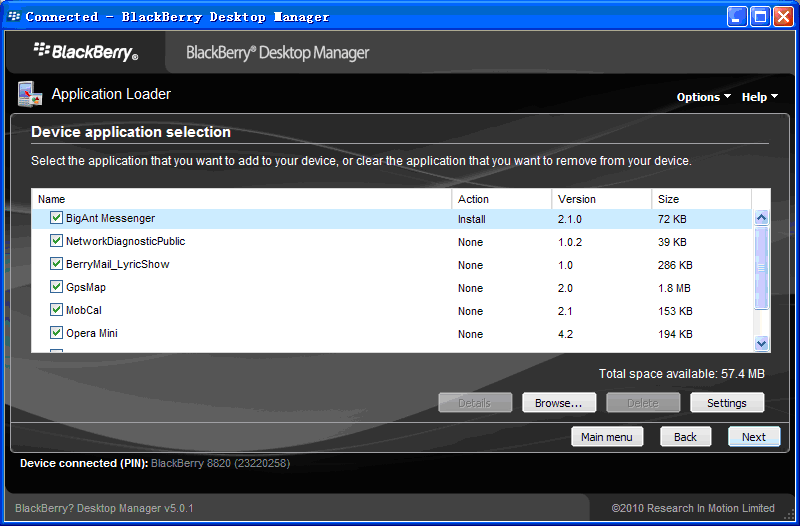This screenshot has height=526, width=800.
Task: Click the Install action for BigAnt Messenger
Action: (x=471, y=219)
